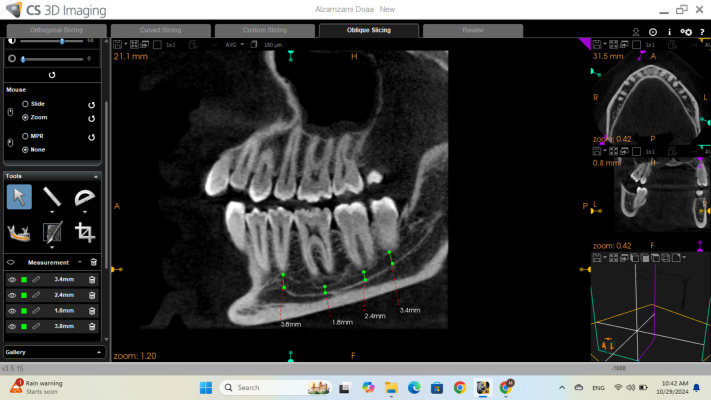The image size is (711, 400).
Task: Delete all measurements with header trash icon
Action: pyautogui.click(x=93, y=262)
